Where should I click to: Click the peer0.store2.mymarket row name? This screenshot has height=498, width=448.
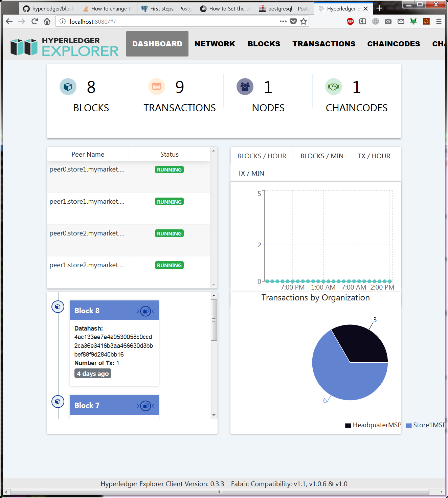[87, 233]
